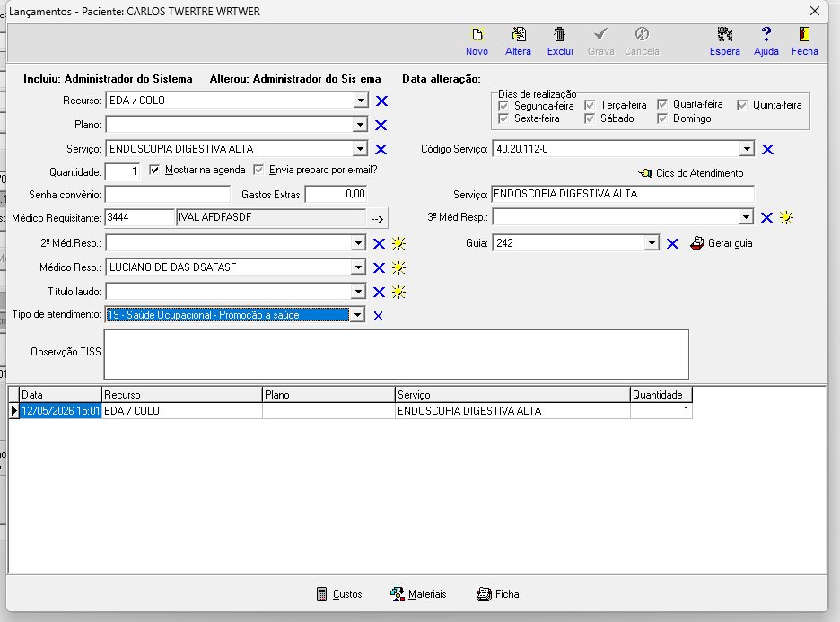The width and height of the screenshot is (840, 622).
Task: Click sun icon next to Título laudo
Action: coord(398,292)
